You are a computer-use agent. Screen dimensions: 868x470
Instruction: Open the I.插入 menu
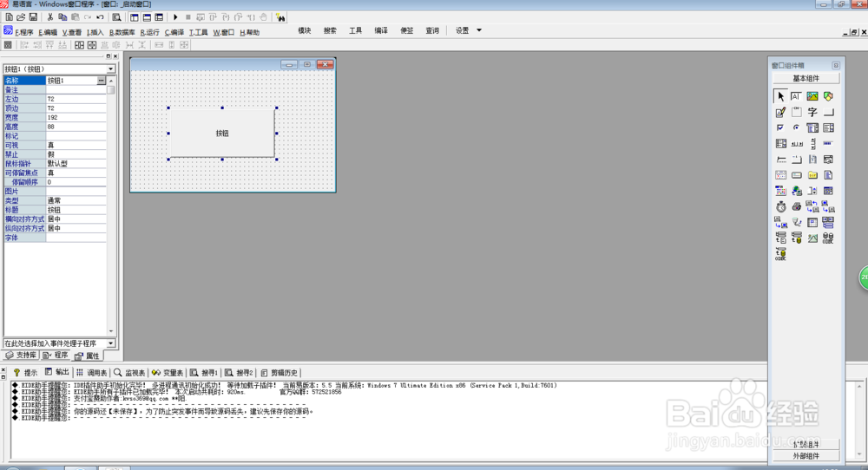[95, 33]
